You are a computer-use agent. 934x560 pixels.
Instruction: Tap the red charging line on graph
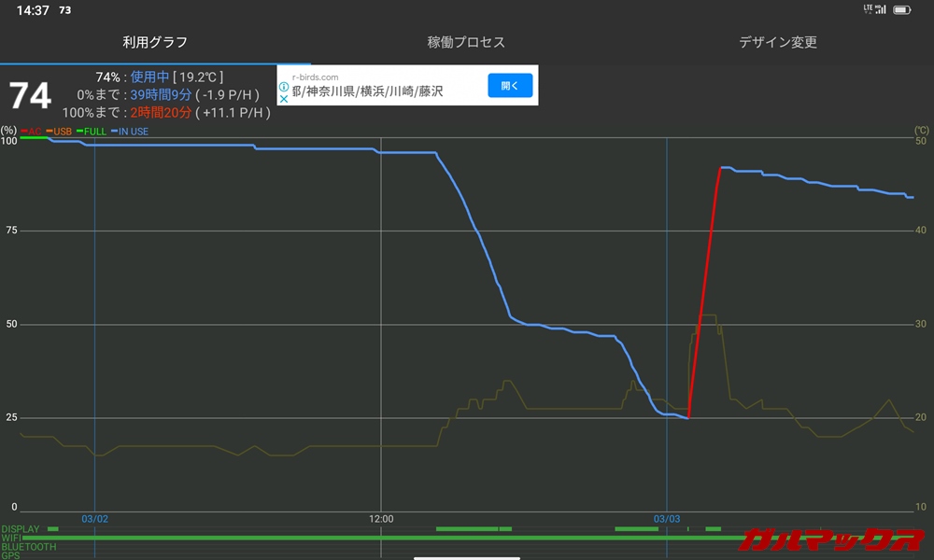coord(704,289)
